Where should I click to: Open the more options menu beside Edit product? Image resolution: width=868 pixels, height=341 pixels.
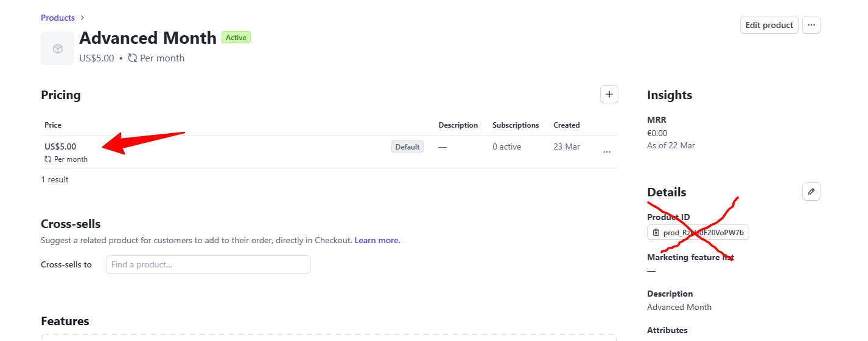tap(811, 25)
